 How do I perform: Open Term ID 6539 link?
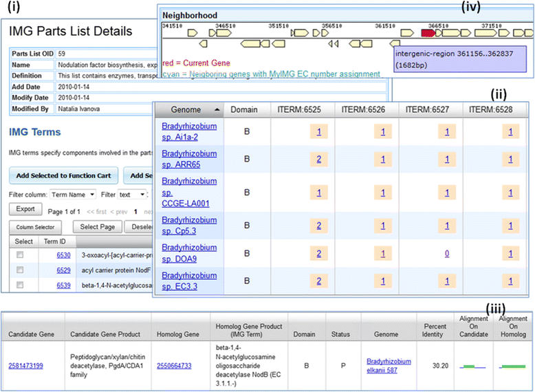point(63,285)
